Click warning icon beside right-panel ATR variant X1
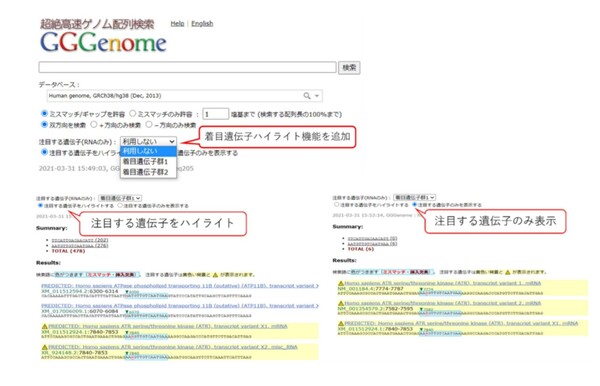 coord(341,323)
